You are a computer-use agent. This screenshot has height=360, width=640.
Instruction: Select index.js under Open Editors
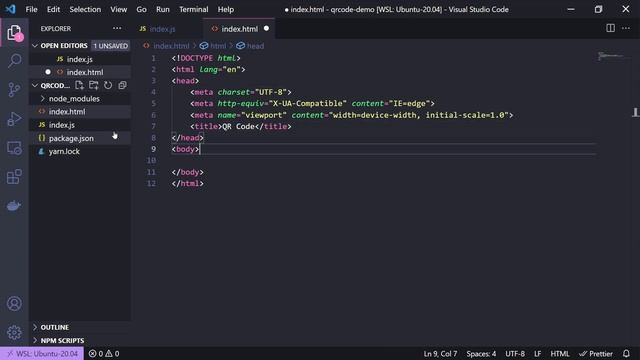coord(80,59)
